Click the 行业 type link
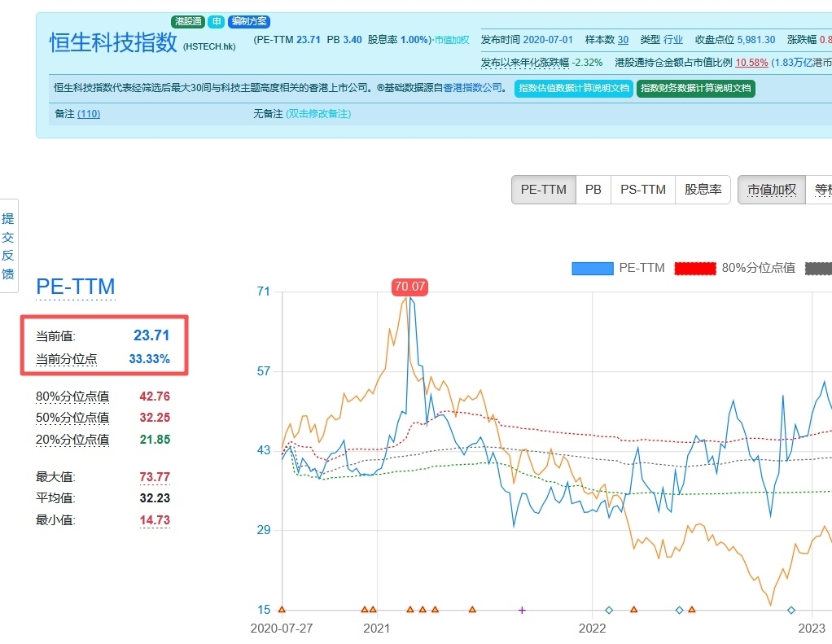This screenshot has width=832, height=644. [672, 40]
